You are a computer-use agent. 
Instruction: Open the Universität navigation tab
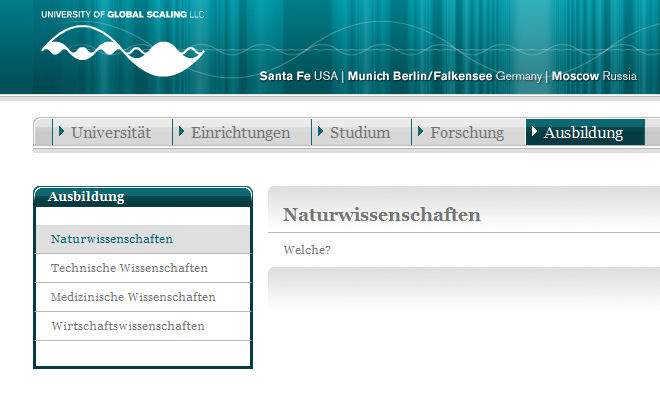[x=110, y=132]
